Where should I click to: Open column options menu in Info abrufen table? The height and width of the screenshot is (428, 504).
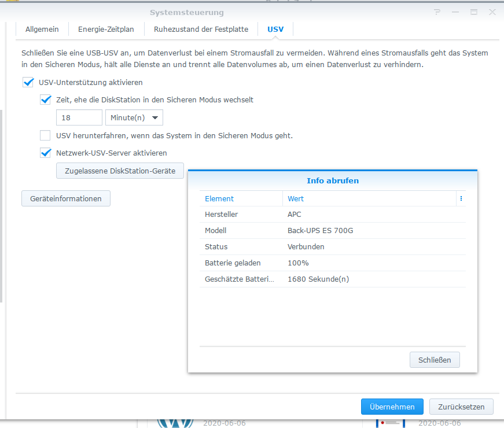pos(461,198)
